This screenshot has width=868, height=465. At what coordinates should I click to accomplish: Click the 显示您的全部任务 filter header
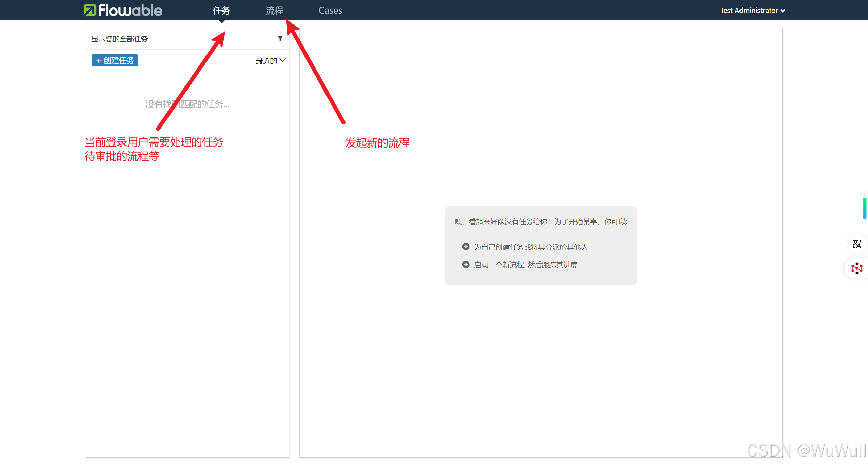pos(120,39)
